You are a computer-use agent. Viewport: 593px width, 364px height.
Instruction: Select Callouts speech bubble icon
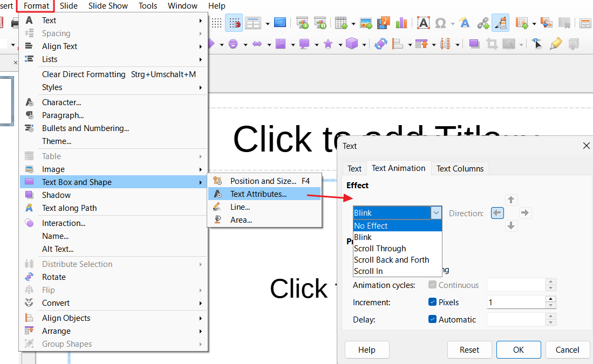(x=304, y=44)
